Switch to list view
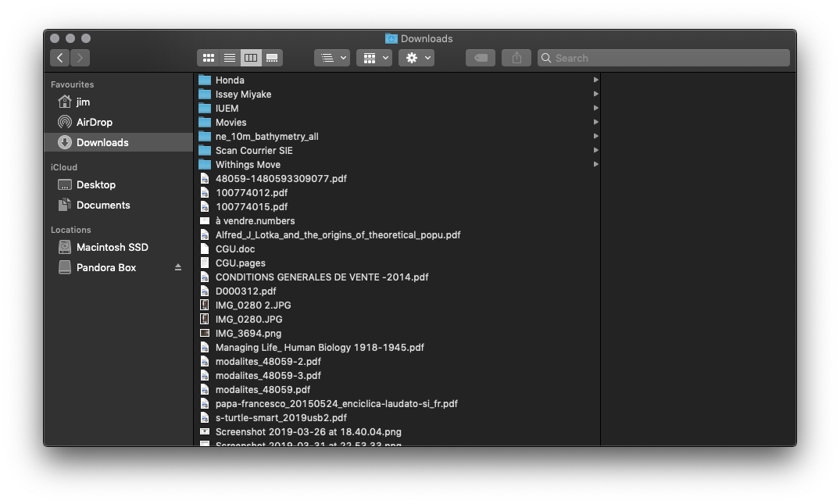Screen dimensions: 840x504 [229, 57]
